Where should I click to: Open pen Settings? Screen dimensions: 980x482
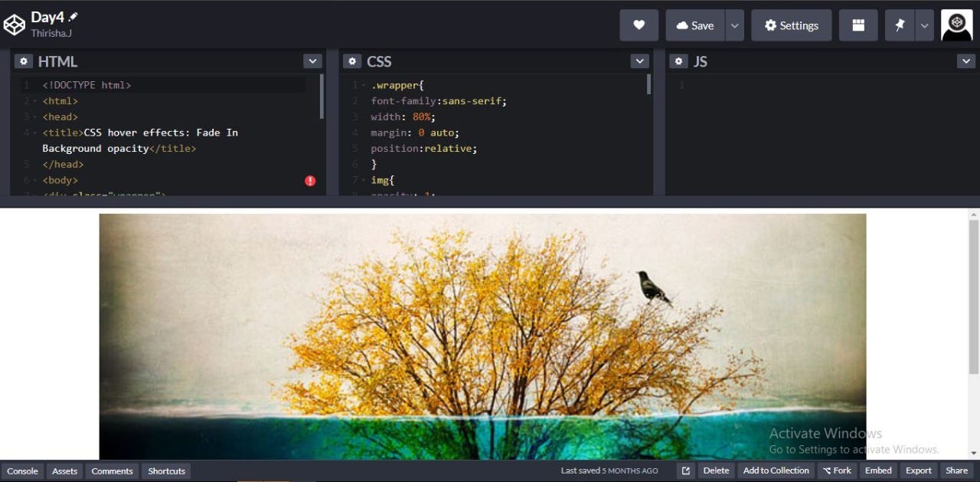[x=792, y=25]
